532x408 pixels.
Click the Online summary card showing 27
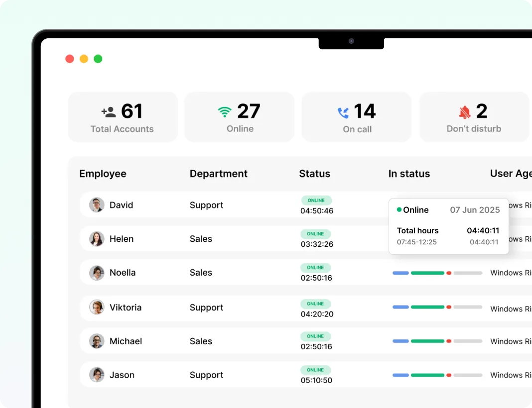(x=239, y=116)
